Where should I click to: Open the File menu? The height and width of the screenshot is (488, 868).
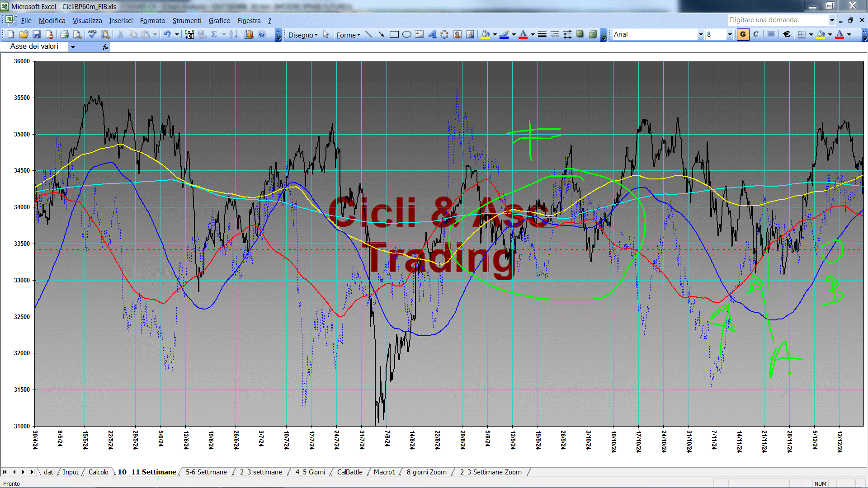(26, 20)
